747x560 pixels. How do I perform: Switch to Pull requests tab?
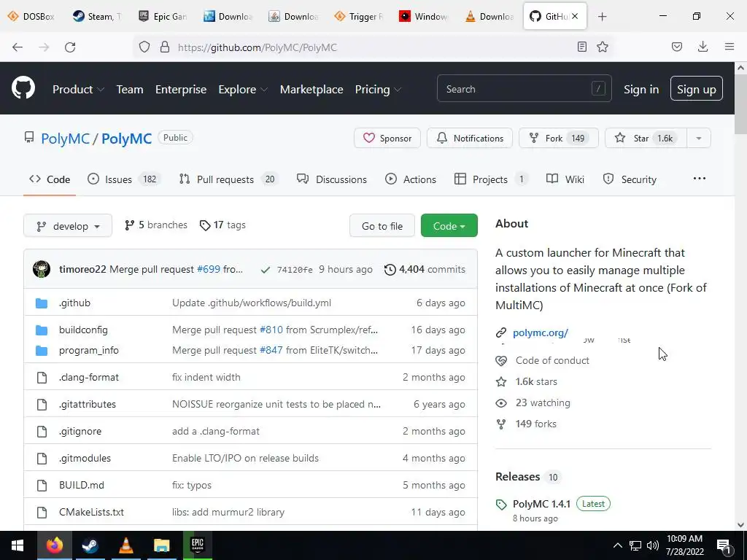pos(228,179)
